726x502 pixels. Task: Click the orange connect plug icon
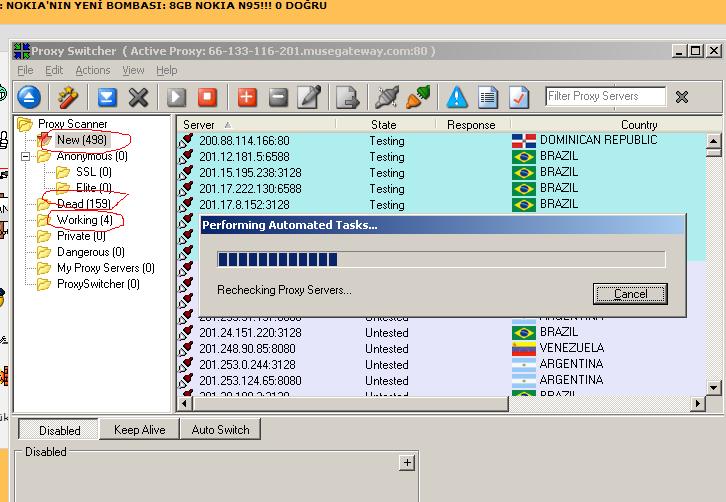pyautogui.click(x=418, y=97)
